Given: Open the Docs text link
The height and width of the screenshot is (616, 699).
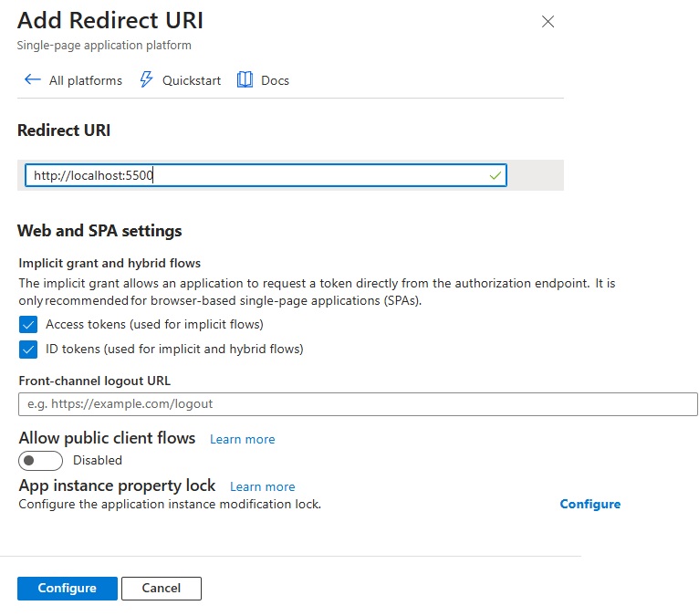Looking at the screenshot, I should (275, 80).
